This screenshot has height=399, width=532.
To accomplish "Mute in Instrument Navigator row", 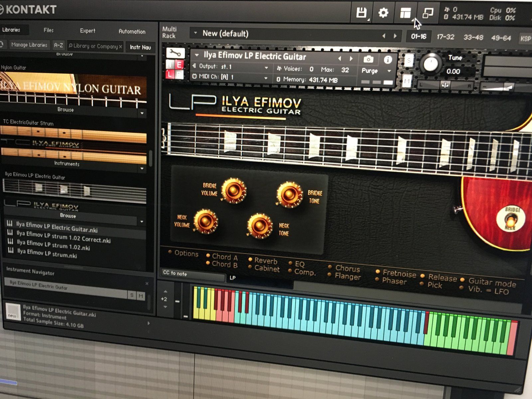I will [141, 296].
